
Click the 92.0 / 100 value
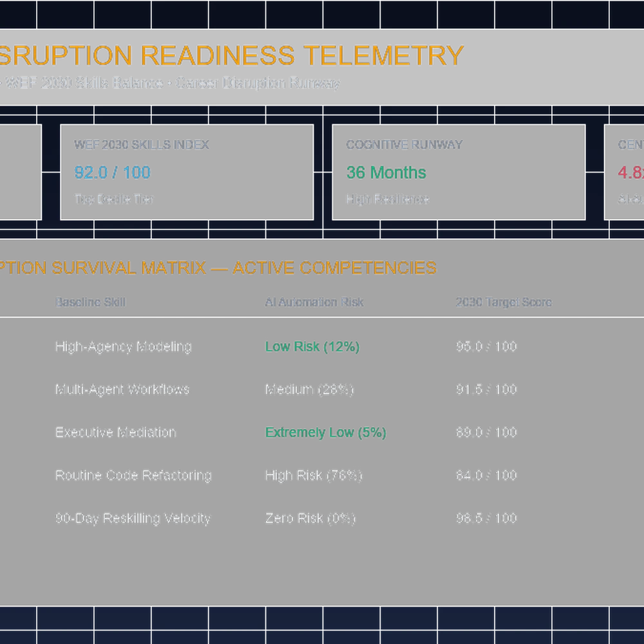(x=112, y=173)
